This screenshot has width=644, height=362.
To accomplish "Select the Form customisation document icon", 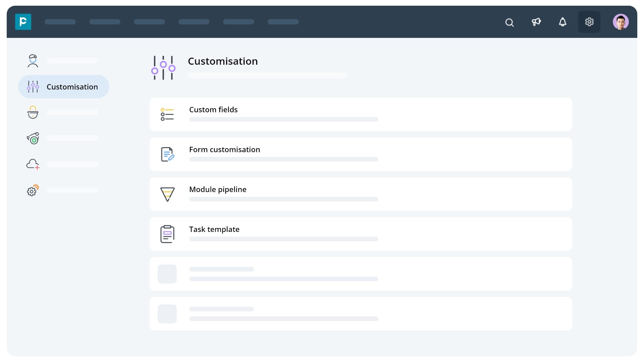I will click(x=167, y=154).
